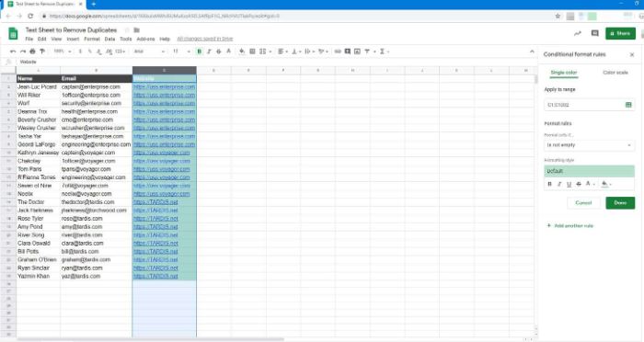Star the Test Sheet document
Screen dimensions: 644x342
click(x=127, y=30)
